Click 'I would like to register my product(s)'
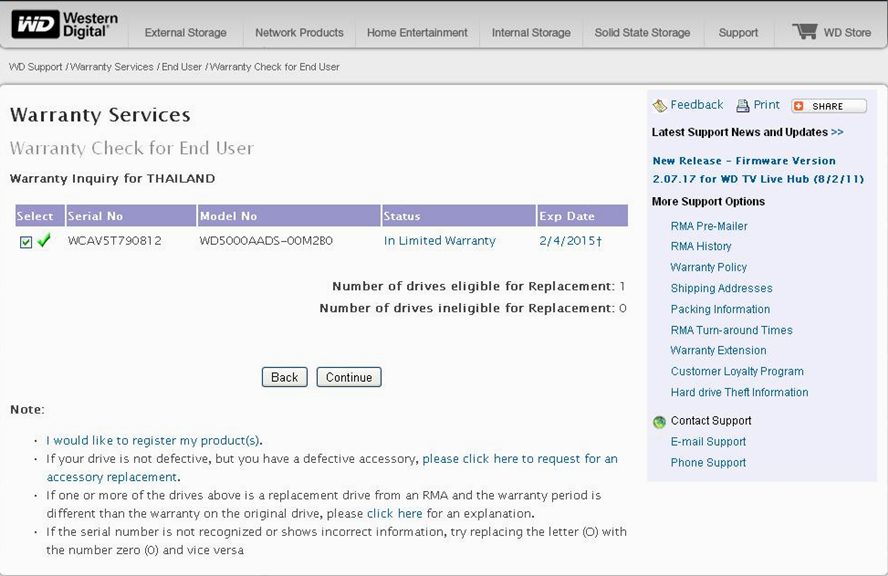The width and height of the screenshot is (888, 576). [154, 440]
